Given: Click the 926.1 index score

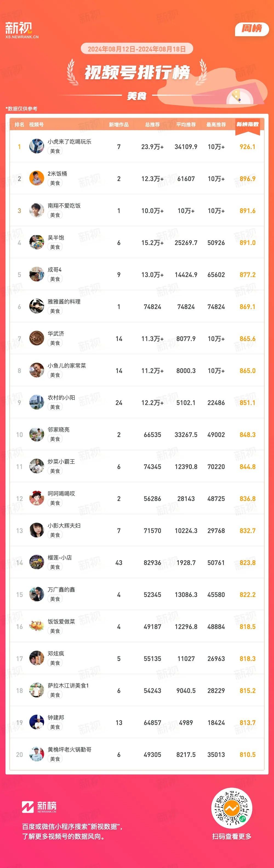Looking at the screenshot, I should coord(247,147).
